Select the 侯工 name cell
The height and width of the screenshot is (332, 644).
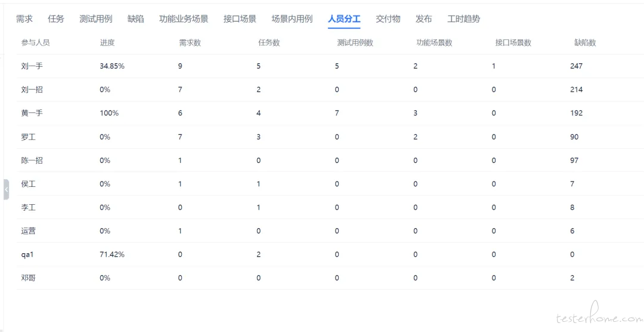29,184
